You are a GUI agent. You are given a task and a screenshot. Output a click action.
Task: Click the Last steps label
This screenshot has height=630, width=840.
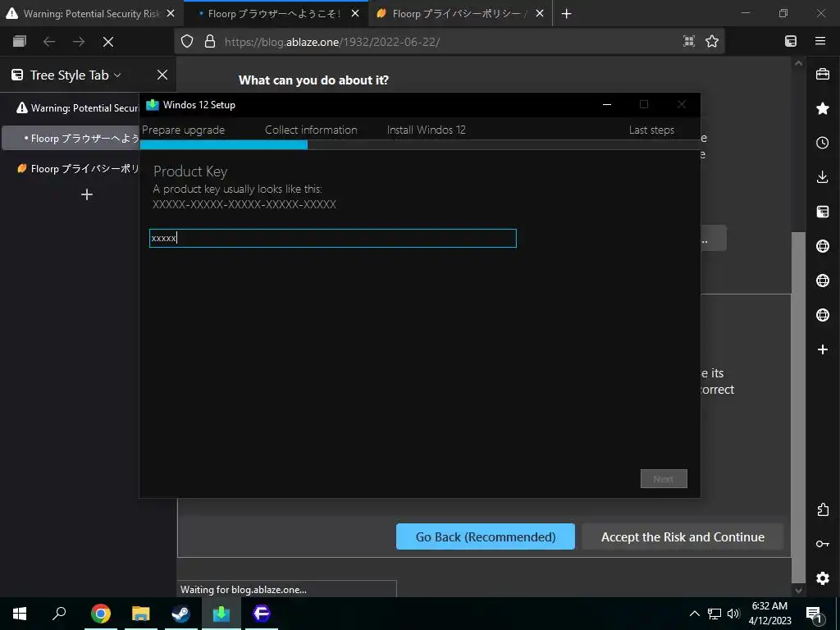pyautogui.click(x=651, y=130)
